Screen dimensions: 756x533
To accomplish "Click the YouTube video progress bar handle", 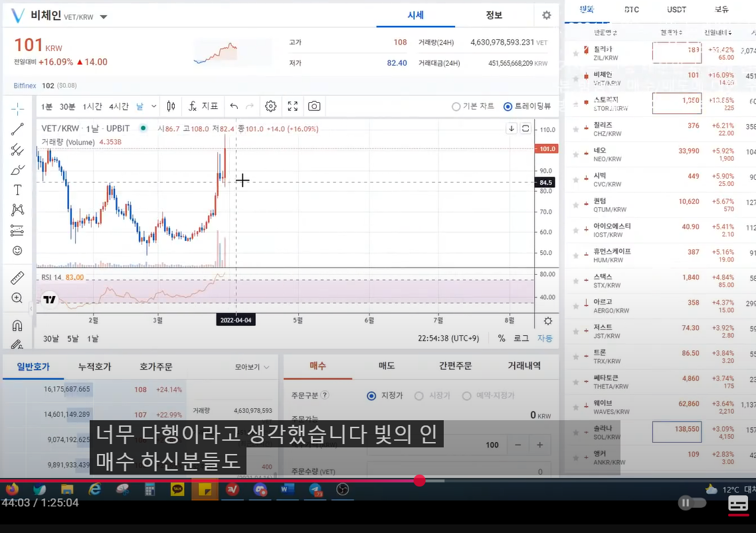I will coord(419,481).
